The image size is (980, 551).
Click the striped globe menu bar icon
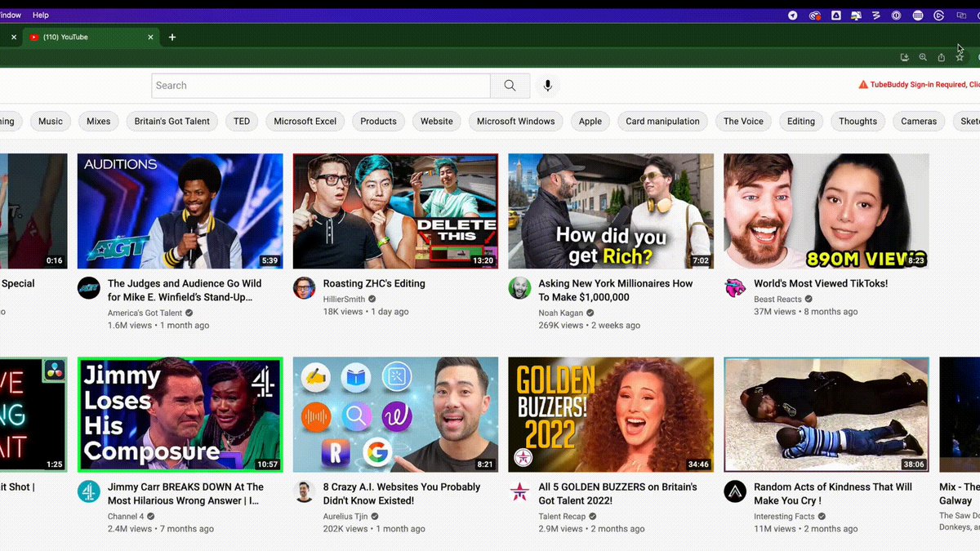918,15
